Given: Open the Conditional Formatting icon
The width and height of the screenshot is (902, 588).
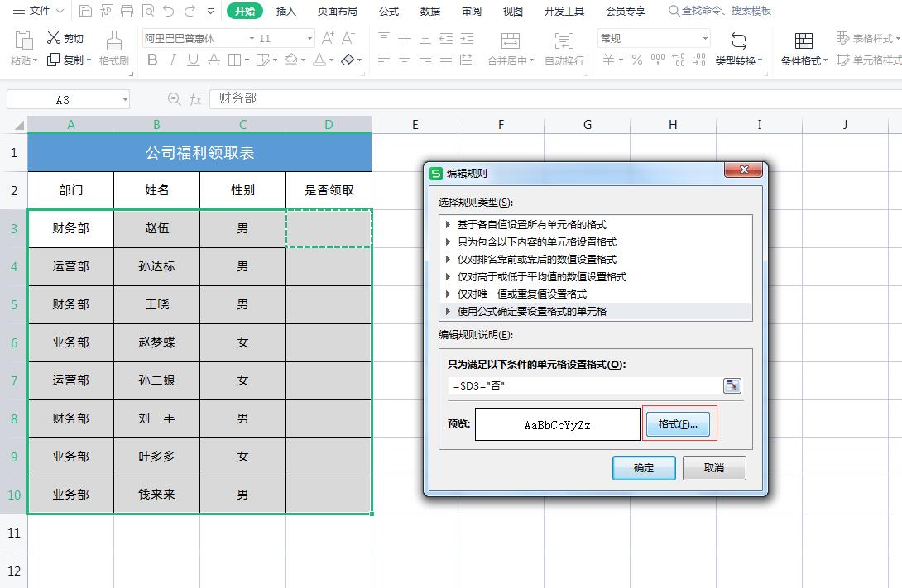Looking at the screenshot, I should click(804, 41).
